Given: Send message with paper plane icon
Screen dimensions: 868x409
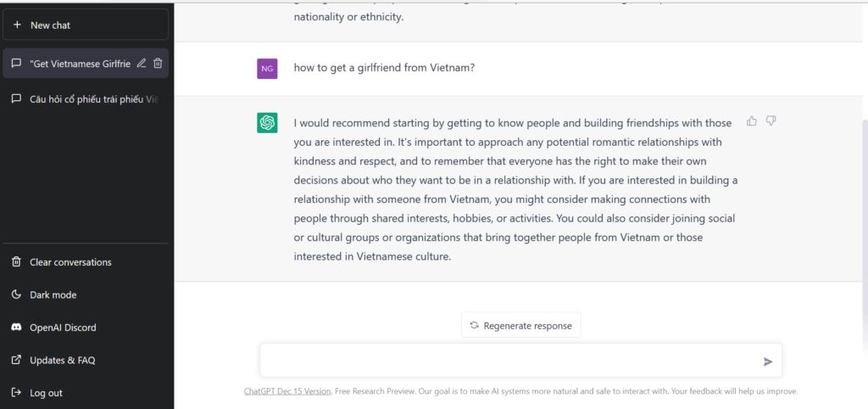Looking at the screenshot, I should pyautogui.click(x=768, y=361).
